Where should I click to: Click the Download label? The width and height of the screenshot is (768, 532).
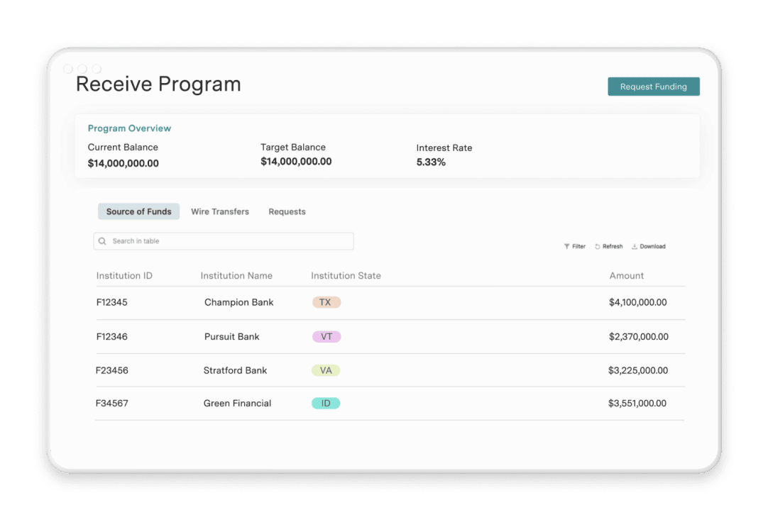coord(652,246)
